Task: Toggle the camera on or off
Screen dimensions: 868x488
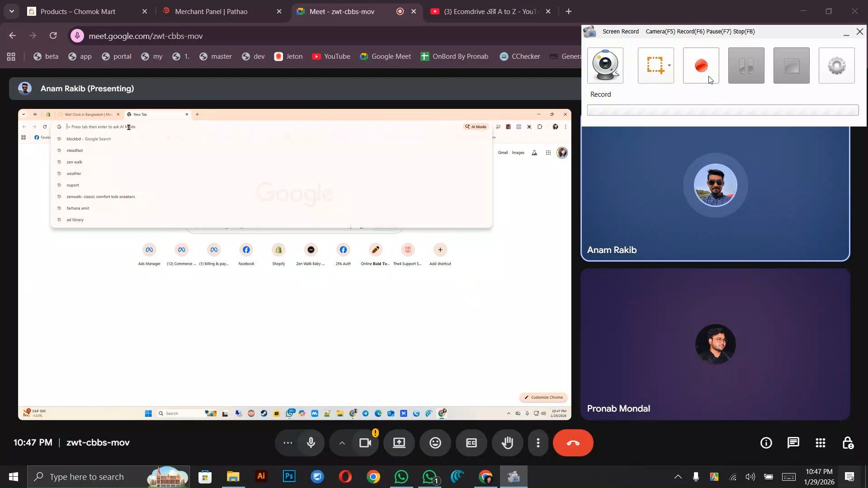Action: pyautogui.click(x=365, y=443)
